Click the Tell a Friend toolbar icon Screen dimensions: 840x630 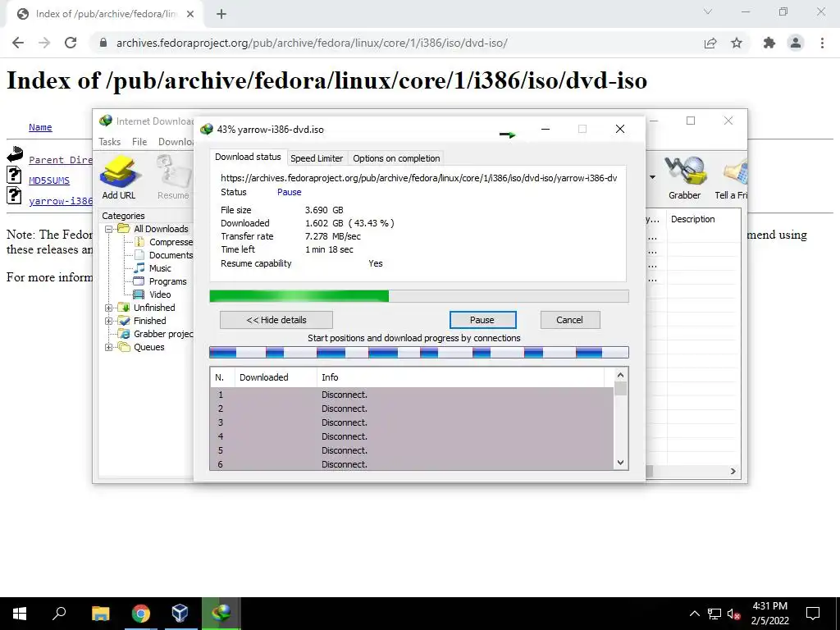(732, 177)
